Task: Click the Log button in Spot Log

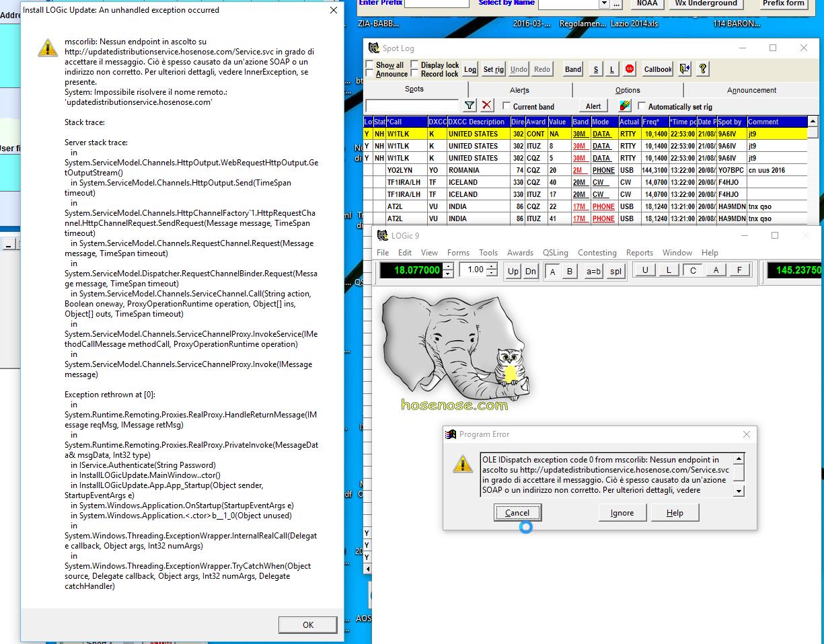Action: [470, 69]
